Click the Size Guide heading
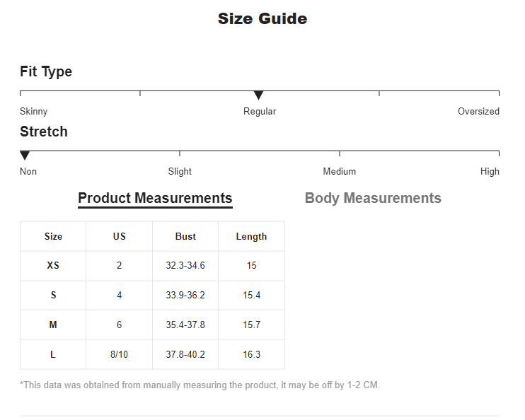 (x=262, y=19)
